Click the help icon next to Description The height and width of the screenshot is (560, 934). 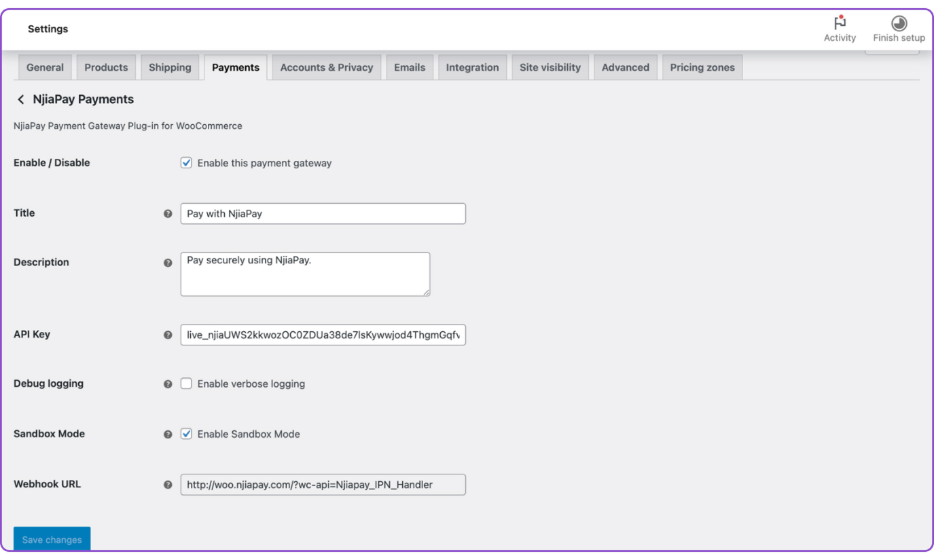point(168,263)
